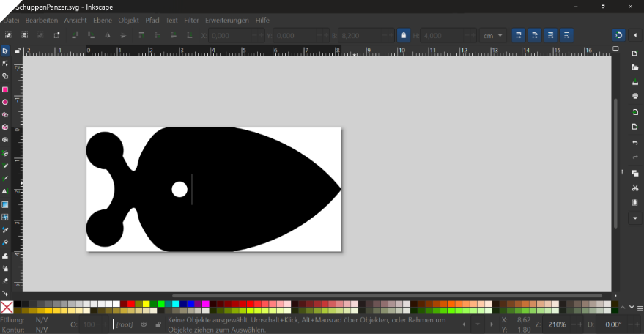Select the Gradient tool
The height and width of the screenshot is (334, 644).
[x=5, y=204]
